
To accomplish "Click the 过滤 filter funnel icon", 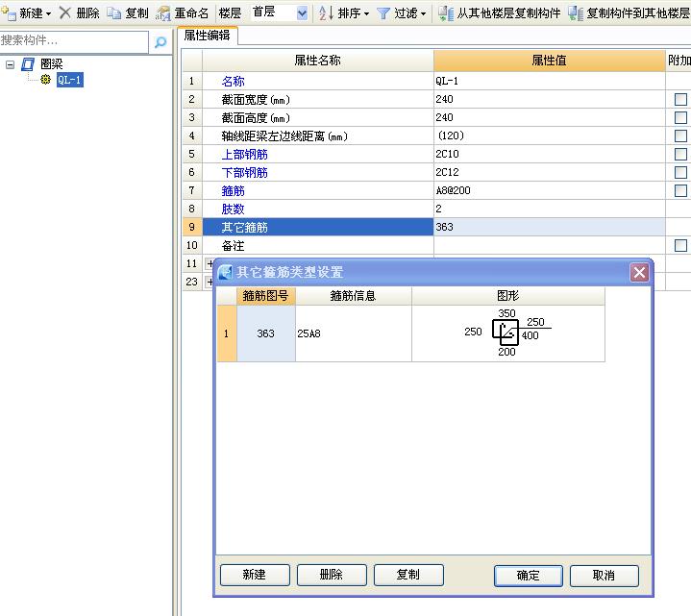I will pyautogui.click(x=383, y=13).
